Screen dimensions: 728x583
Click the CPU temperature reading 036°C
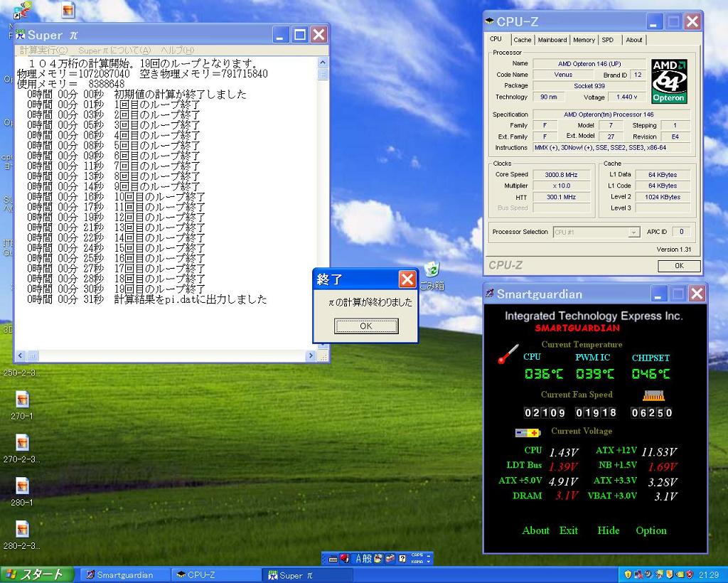point(544,374)
